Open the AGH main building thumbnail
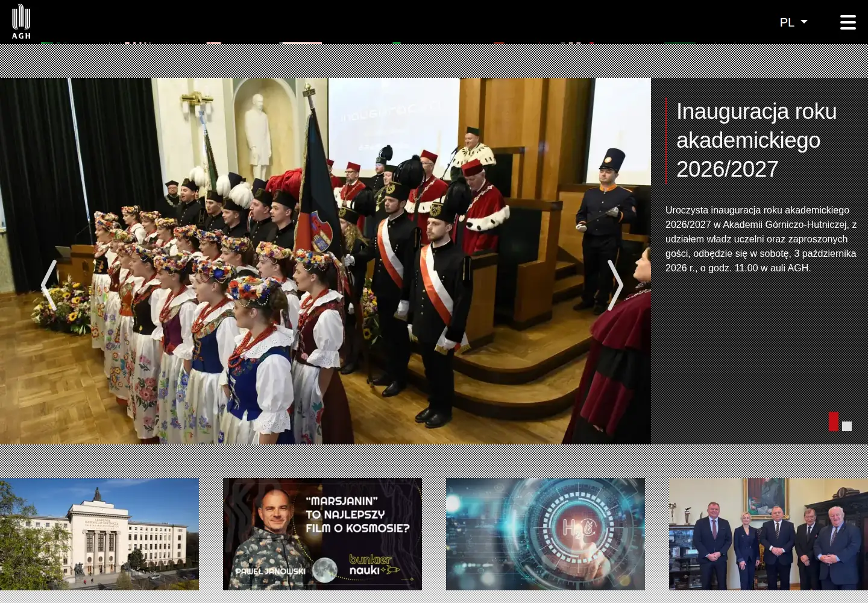This screenshot has height=603, width=868. click(x=99, y=534)
